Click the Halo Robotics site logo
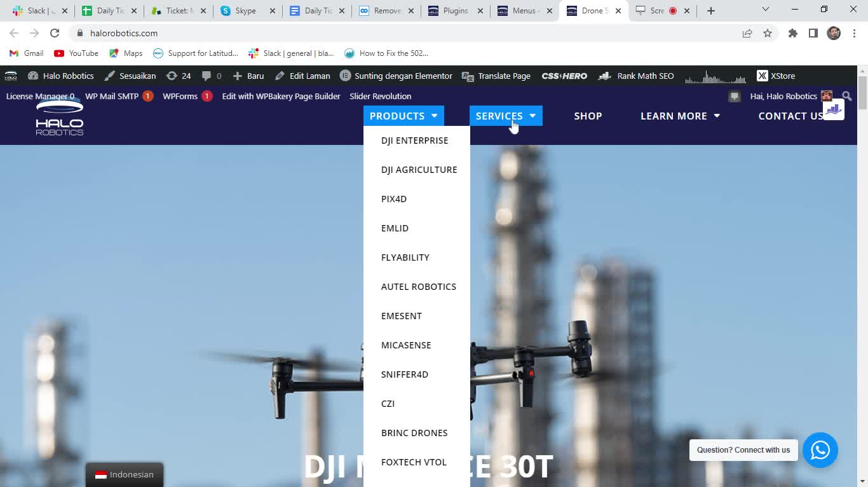The height and width of the screenshot is (487, 868). 59,119
